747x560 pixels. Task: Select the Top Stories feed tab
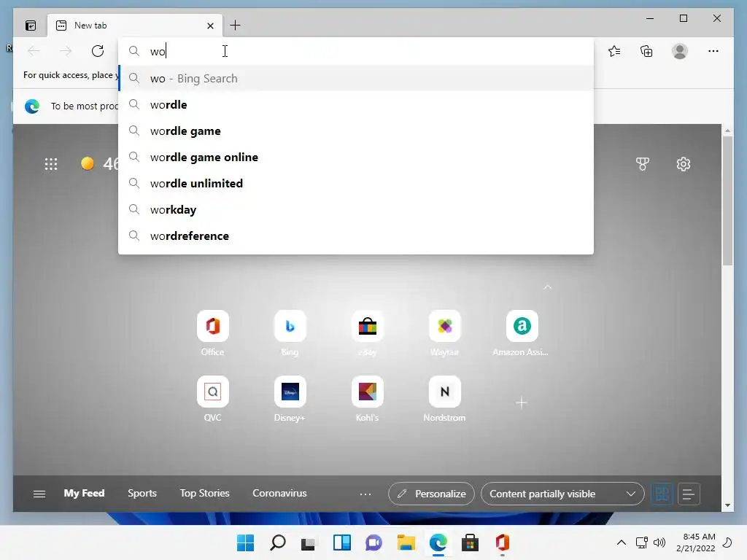click(204, 494)
